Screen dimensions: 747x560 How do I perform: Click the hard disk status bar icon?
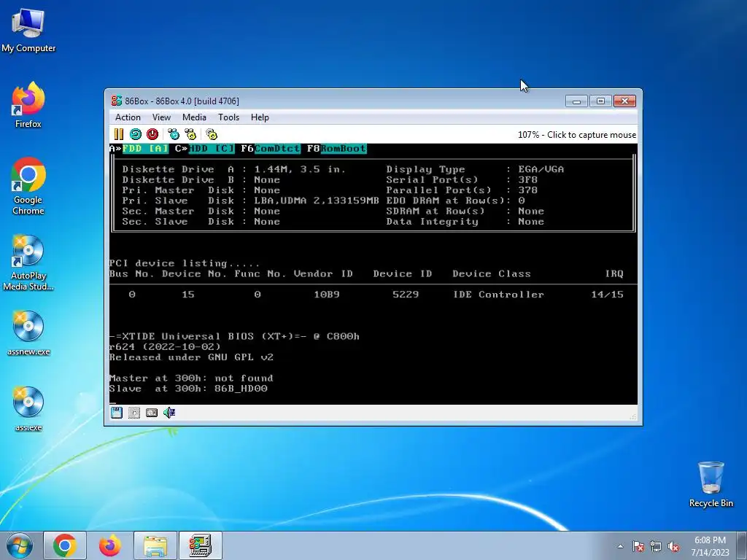pos(134,413)
